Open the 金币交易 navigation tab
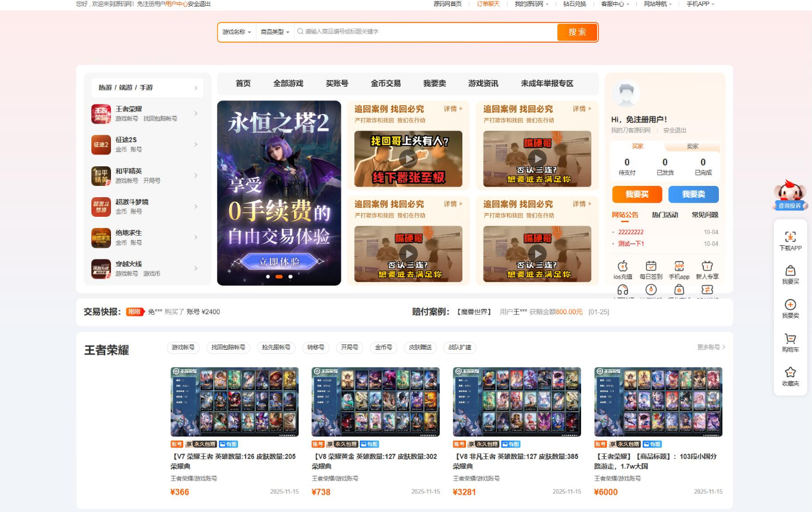The width and height of the screenshot is (812, 512). click(x=386, y=84)
